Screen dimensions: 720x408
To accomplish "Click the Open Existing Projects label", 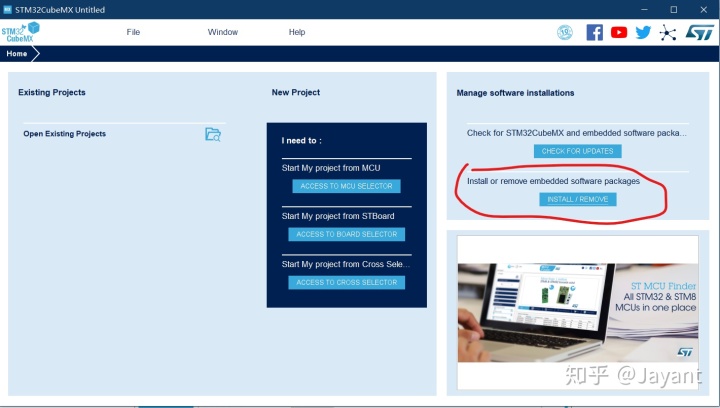I will click(x=65, y=134).
